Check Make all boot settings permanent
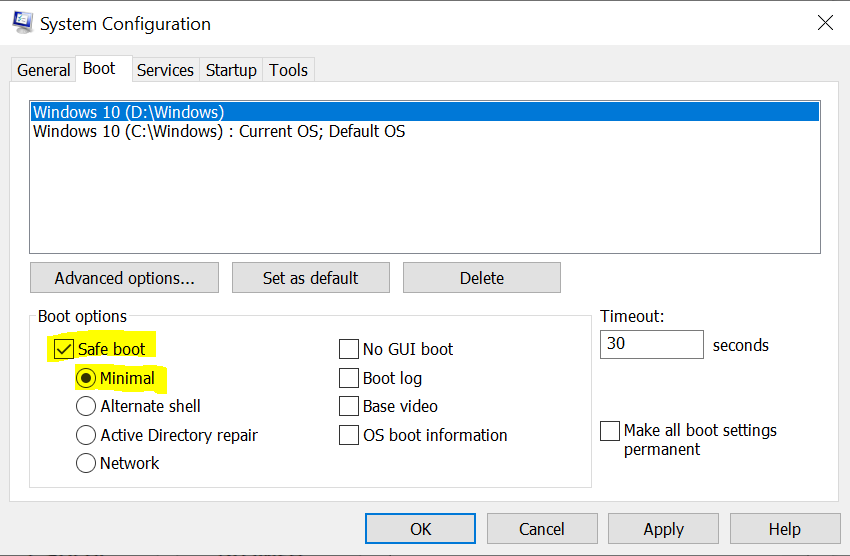This screenshot has width=850, height=556. tap(610, 431)
